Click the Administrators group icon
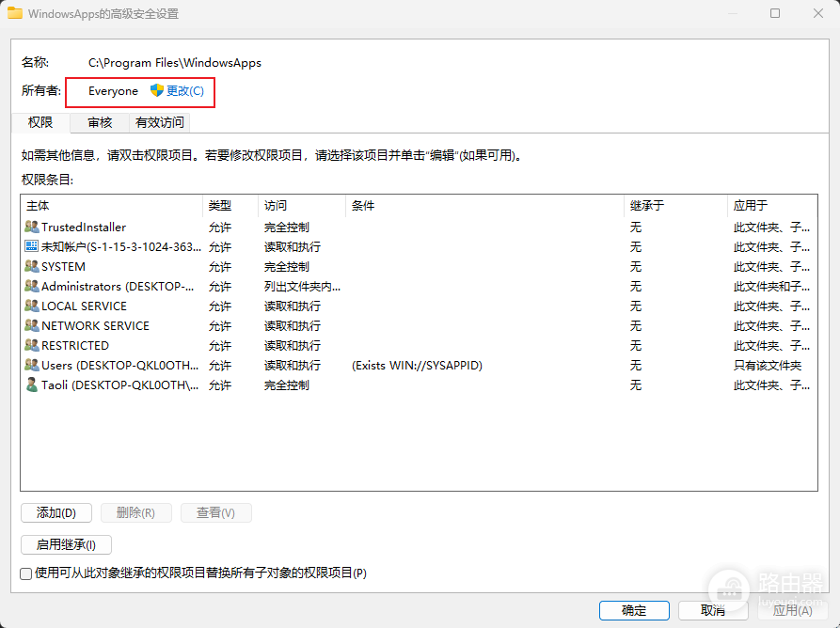The height and width of the screenshot is (628, 840). tap(32, 286)
